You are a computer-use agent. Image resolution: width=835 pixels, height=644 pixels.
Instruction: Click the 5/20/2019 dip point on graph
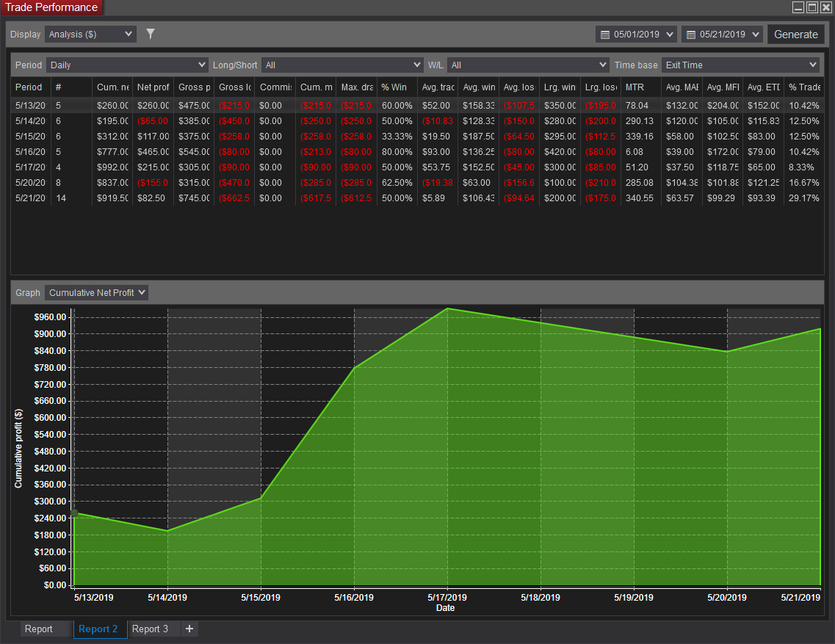[728, 352]
